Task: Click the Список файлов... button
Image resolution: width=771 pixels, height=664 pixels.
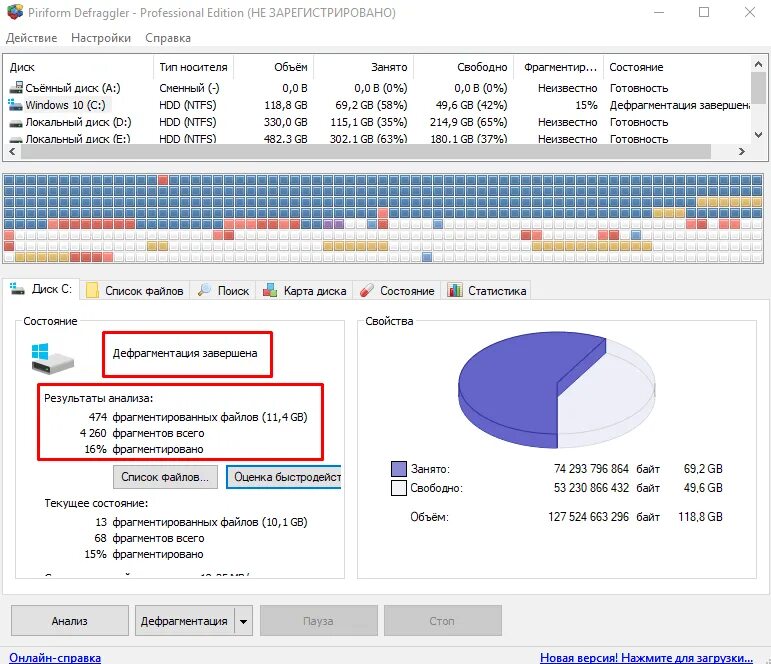Action: pos(165,477)
